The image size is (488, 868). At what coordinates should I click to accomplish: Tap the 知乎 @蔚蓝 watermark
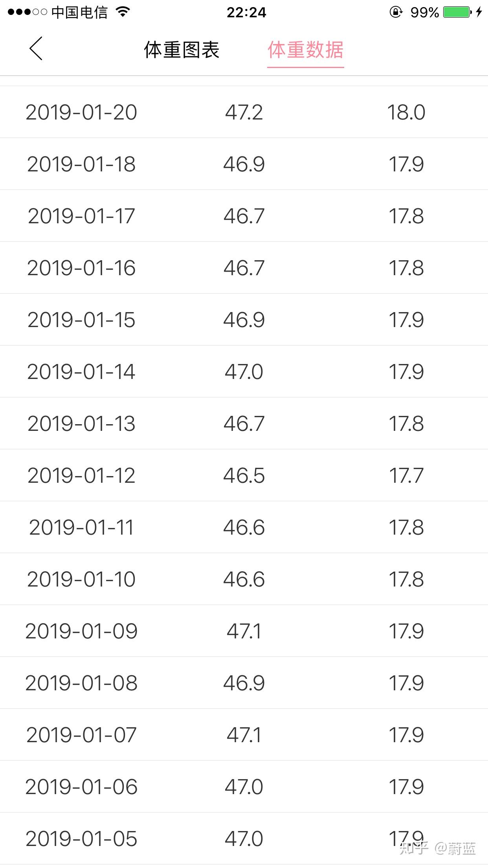[437, 849]
